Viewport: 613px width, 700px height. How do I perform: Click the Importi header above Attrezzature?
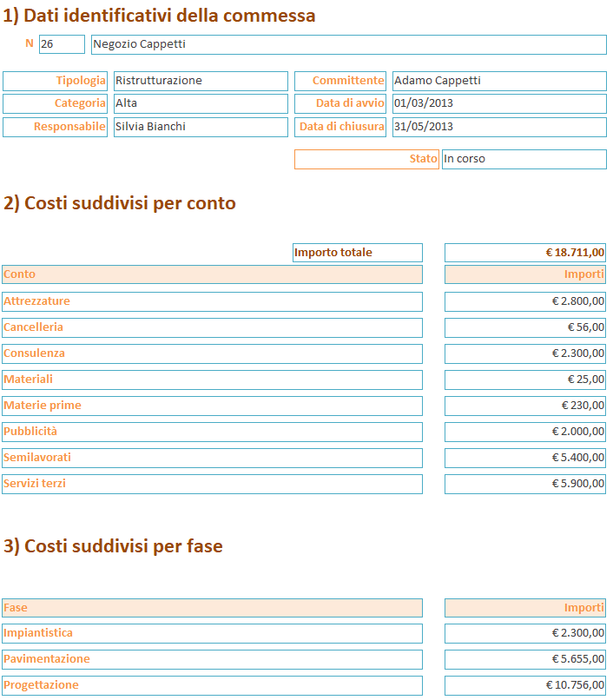(x=525, y=274)
